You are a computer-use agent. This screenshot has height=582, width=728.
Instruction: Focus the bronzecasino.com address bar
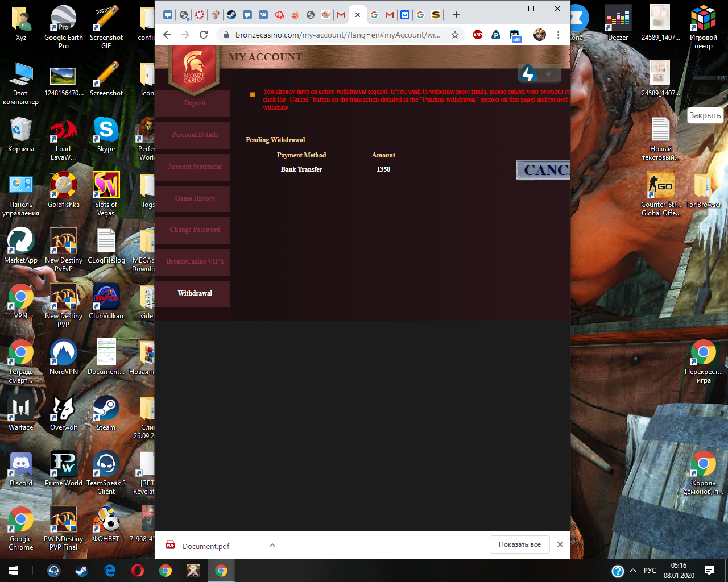click(x=338, y=35)
